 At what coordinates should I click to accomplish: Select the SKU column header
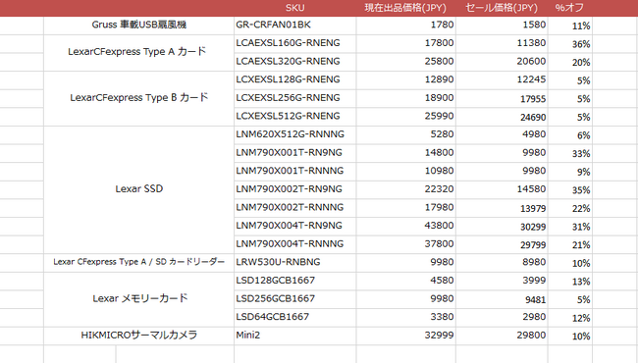(295, 8)
